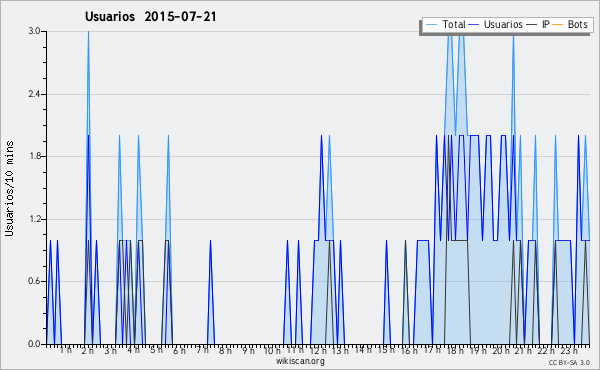Click the y-axis value 0.6
The width and height of the screenshot is (600, 370).
[34, 281]
